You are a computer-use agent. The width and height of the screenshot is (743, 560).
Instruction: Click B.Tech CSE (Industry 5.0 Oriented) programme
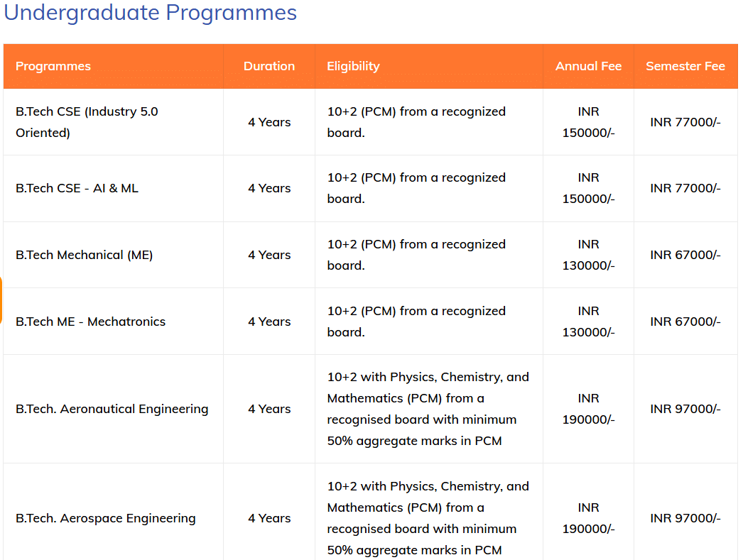pyautogui.click(x=87, y=122)
